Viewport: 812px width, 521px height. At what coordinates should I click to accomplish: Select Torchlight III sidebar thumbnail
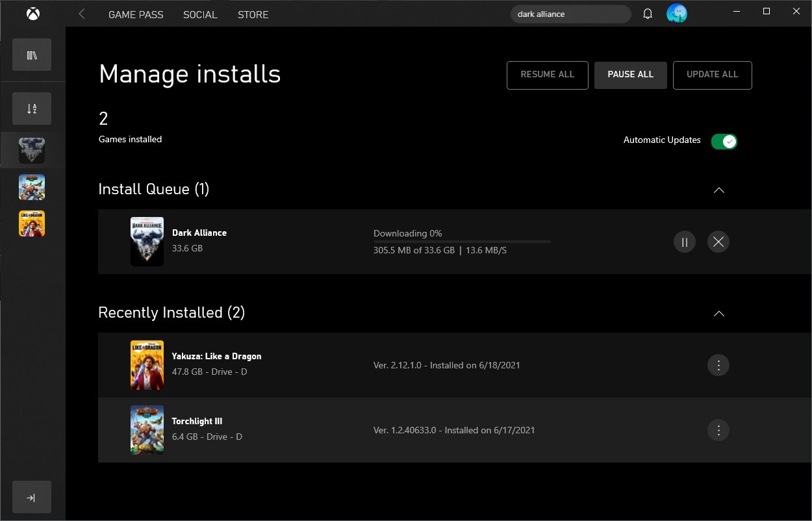point(32,187)
